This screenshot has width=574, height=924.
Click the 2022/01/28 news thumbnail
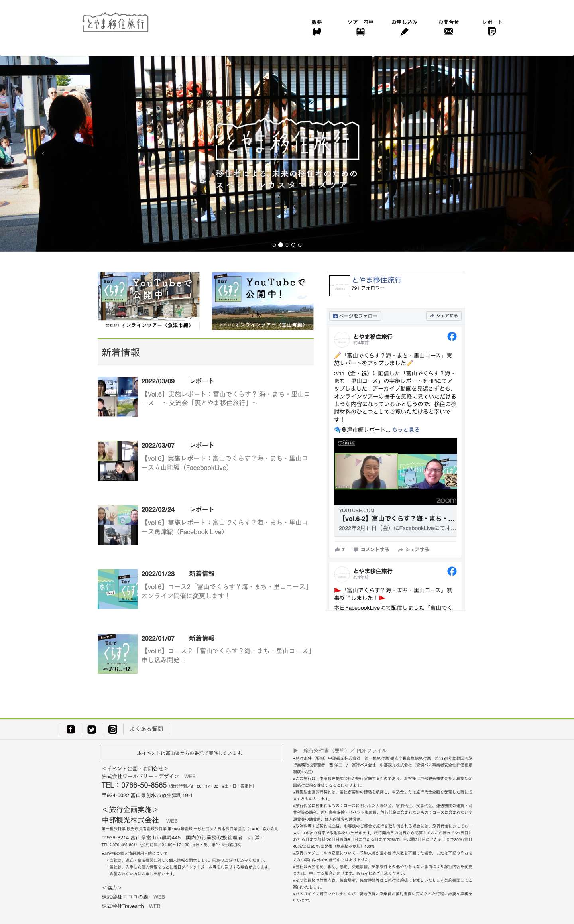click(x=118, y=589)
